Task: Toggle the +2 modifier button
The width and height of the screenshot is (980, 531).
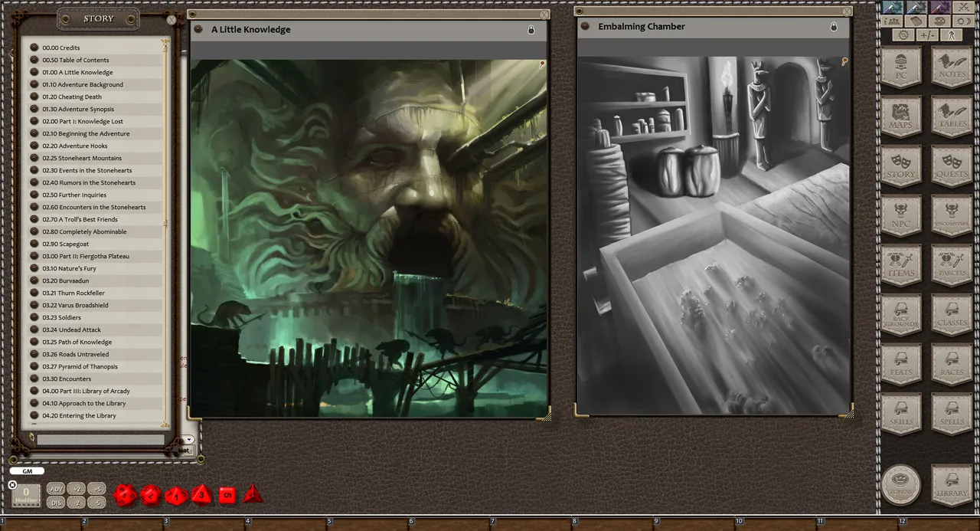Action: [75, 489]
